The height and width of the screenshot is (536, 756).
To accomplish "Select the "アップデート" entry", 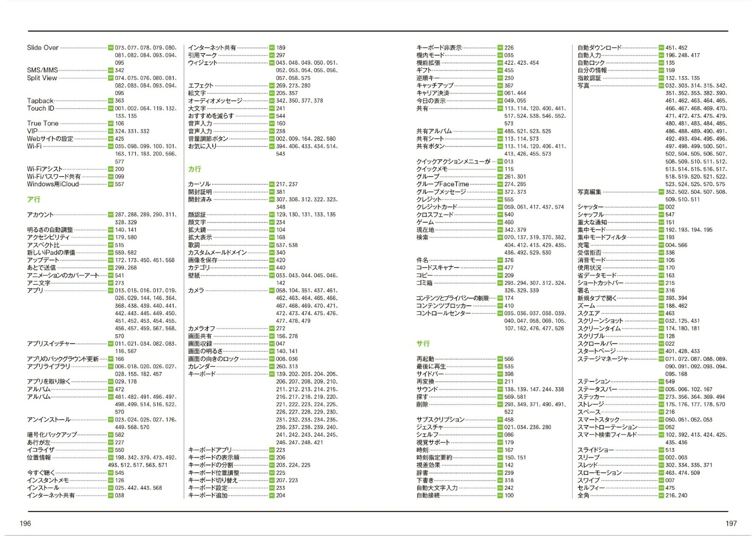I will point(43,260).
